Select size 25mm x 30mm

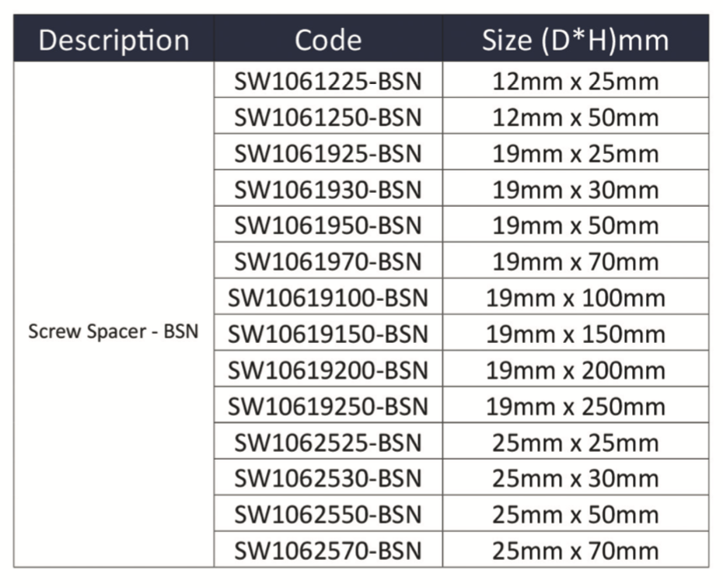(x=575, y=478)
